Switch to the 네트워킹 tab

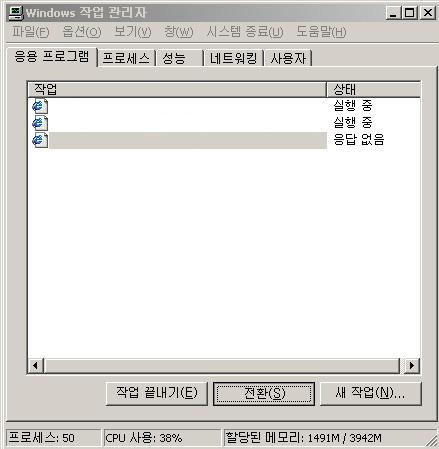(x=234, y=59)
